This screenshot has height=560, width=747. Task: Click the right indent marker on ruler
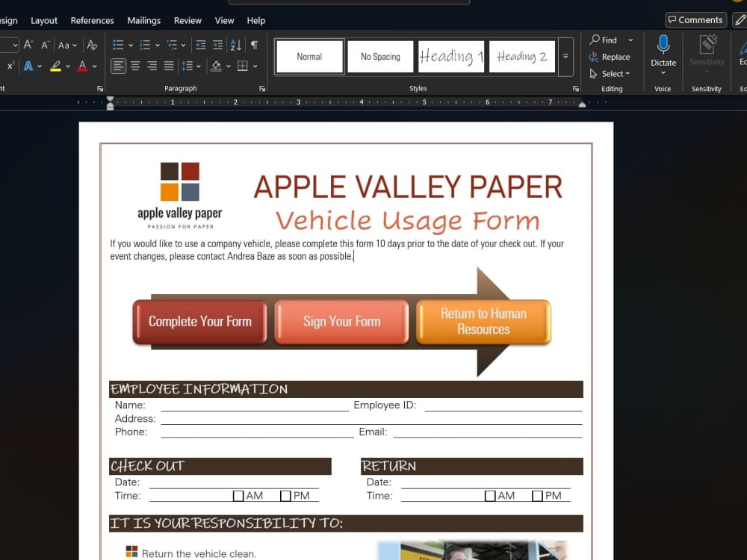(x=582, y=104)
